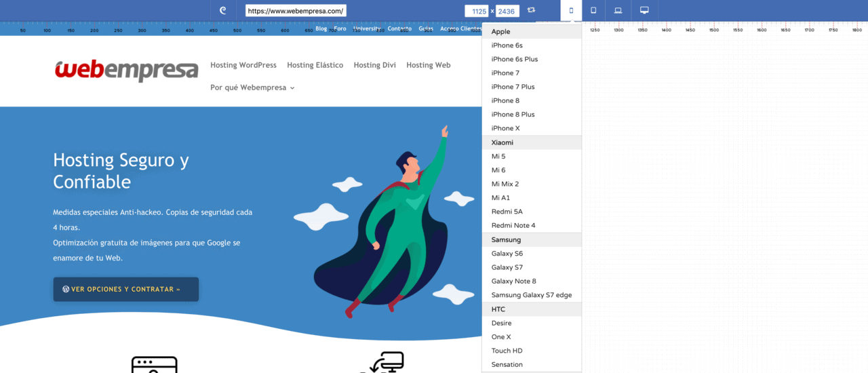Select iPhone X device
Viewport: 868px width, 373px height.
pyautogui.click(x=532, y=128)
